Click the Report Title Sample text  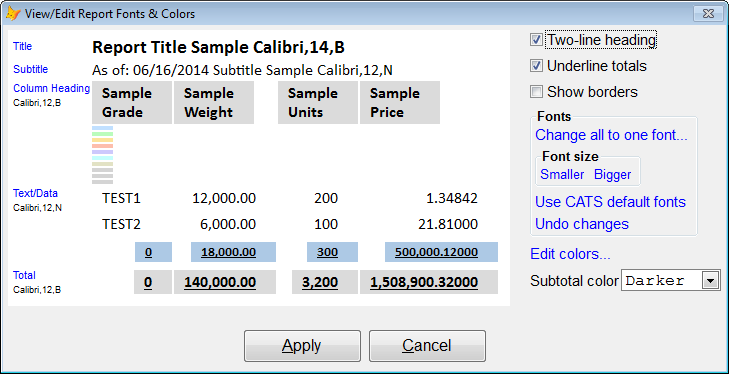(219, 47)
